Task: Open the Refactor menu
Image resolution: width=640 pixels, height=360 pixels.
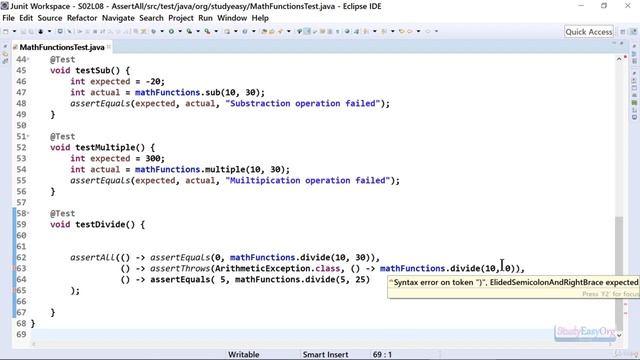Action: click(82, 18)
